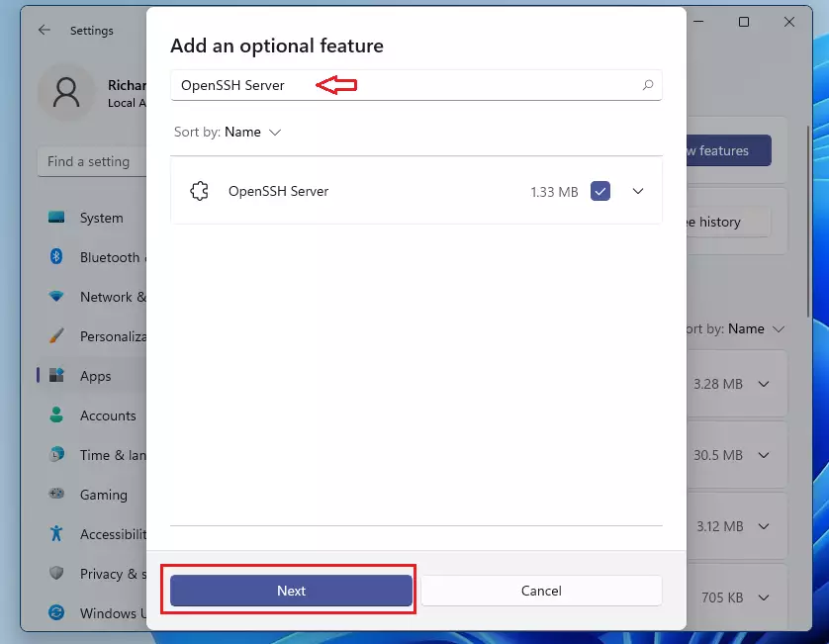Click the Accounts person icon in the sidebar

56,415
